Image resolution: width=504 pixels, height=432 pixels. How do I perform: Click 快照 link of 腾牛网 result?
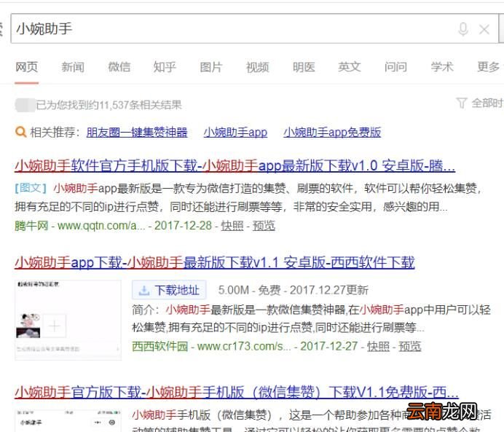232,226
